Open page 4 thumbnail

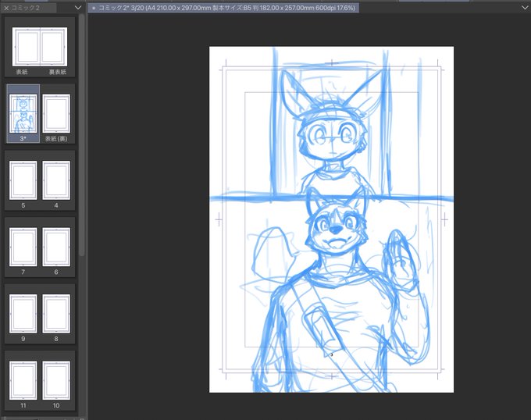click(56, 180)
